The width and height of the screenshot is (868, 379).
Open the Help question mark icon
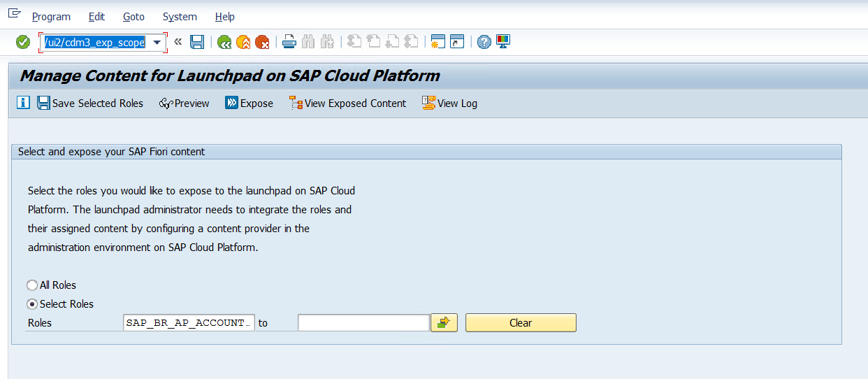tap(484, 43)
